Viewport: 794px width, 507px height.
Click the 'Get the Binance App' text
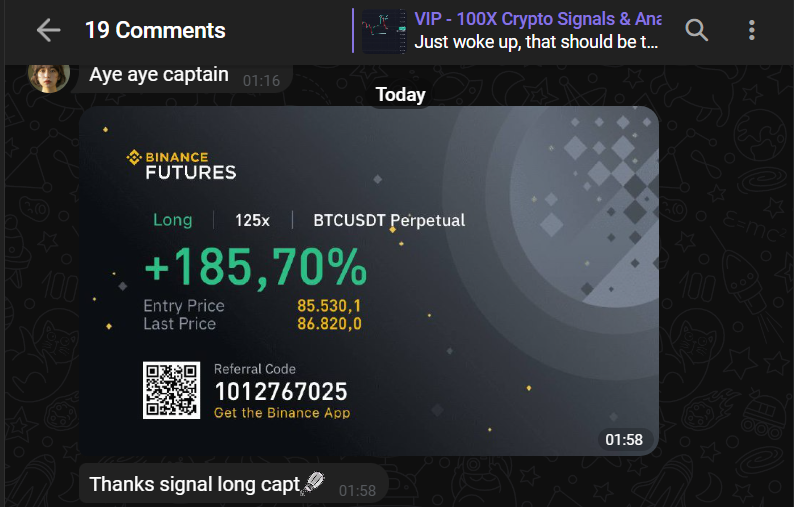[x=282, y=413]
